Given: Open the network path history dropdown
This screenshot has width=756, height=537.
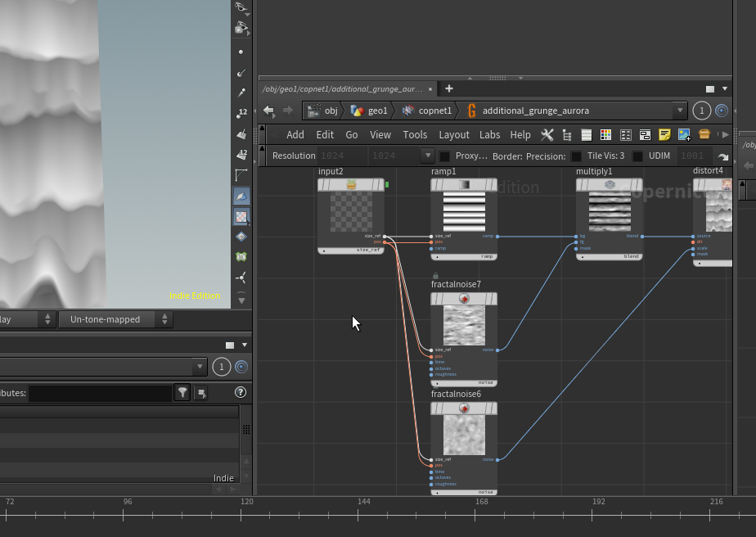Looking at the screenshot, I should (679, 111).
